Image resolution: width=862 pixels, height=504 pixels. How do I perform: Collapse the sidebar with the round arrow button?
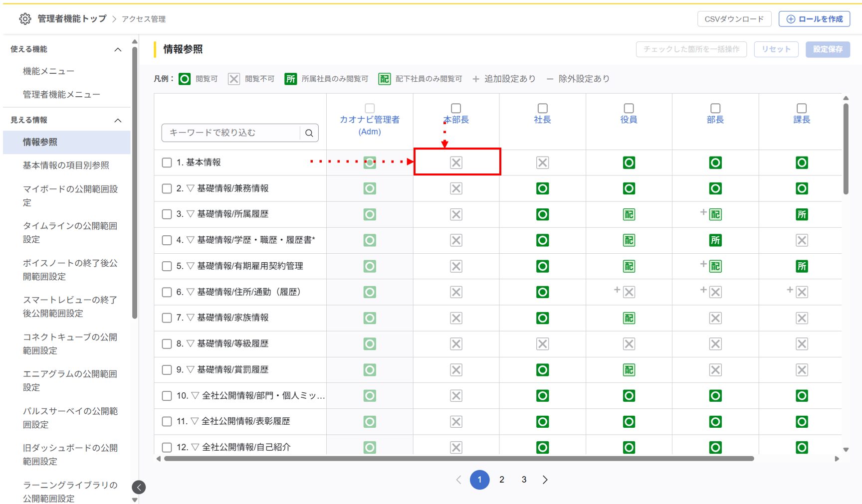pos(139,487)
